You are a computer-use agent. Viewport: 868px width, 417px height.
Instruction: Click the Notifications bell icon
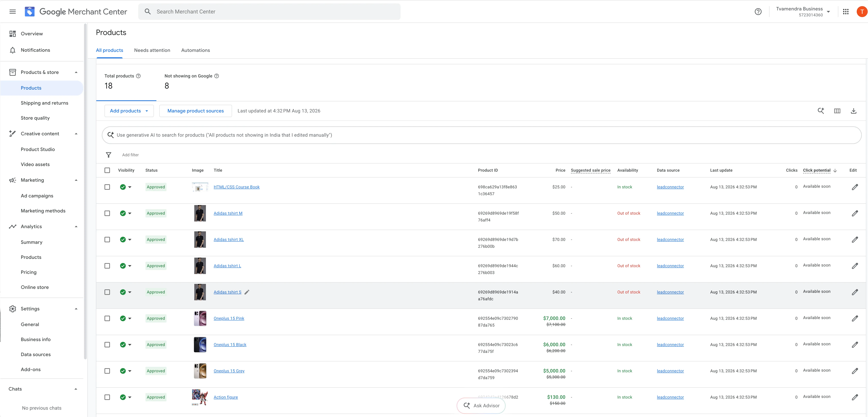(12, 50)
